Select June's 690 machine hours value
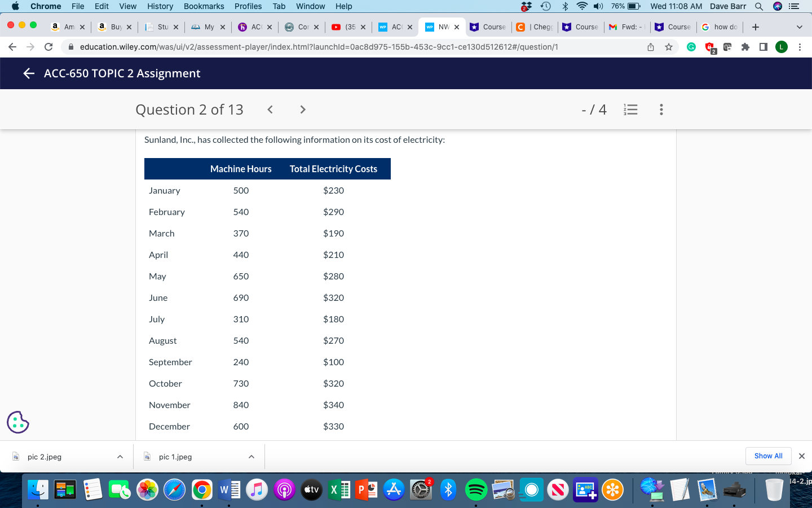Viewport: 812px width, 508px height. 241,297
